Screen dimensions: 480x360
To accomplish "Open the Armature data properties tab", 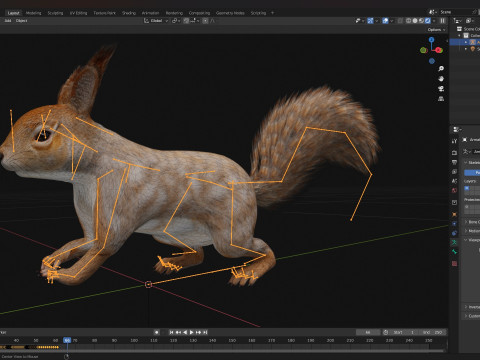I will coord(454,242).
